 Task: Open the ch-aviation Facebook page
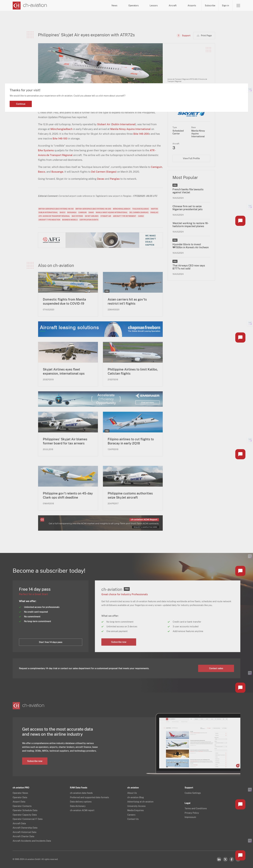click(231, 859)
